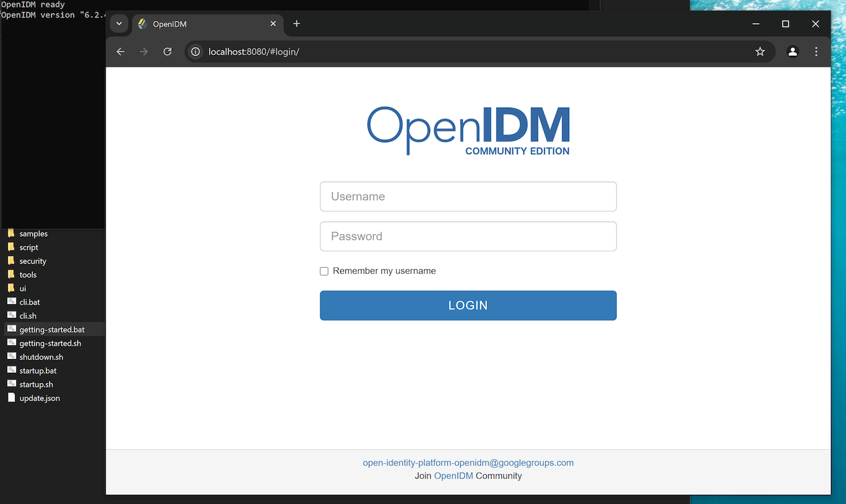Focus the Password field

click(468, 236)
